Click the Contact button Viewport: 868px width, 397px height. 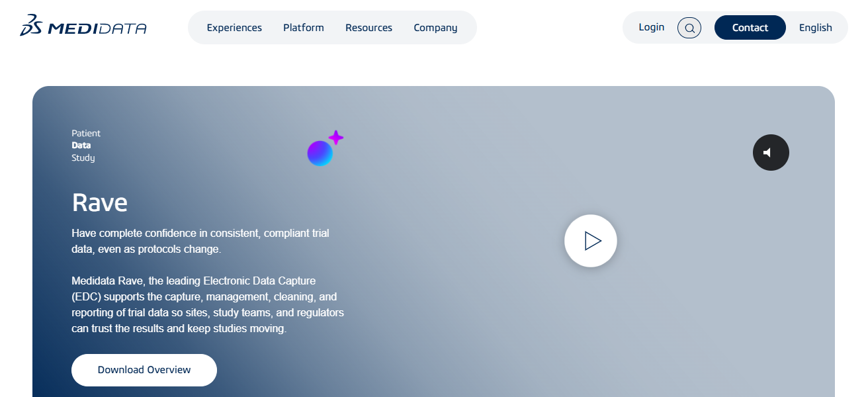tap(750, 28)
